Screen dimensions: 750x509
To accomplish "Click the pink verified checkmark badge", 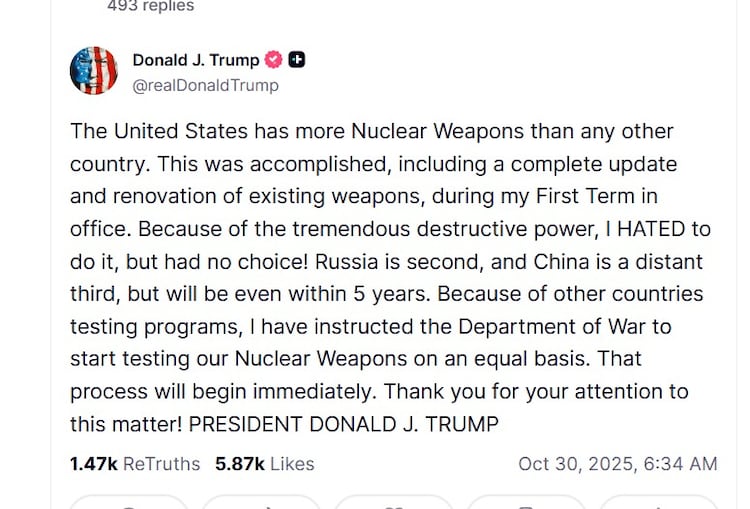I will point(273,60).
